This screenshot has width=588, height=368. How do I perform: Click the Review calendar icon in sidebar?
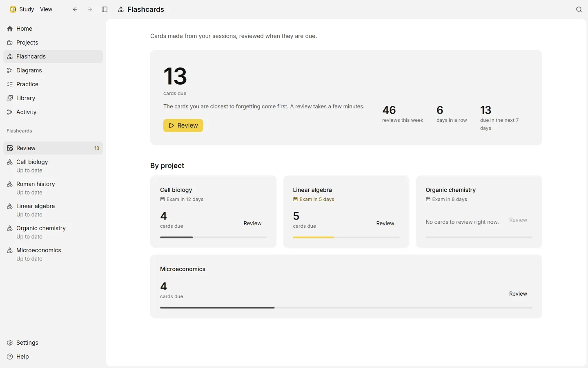tap(10, 148)
